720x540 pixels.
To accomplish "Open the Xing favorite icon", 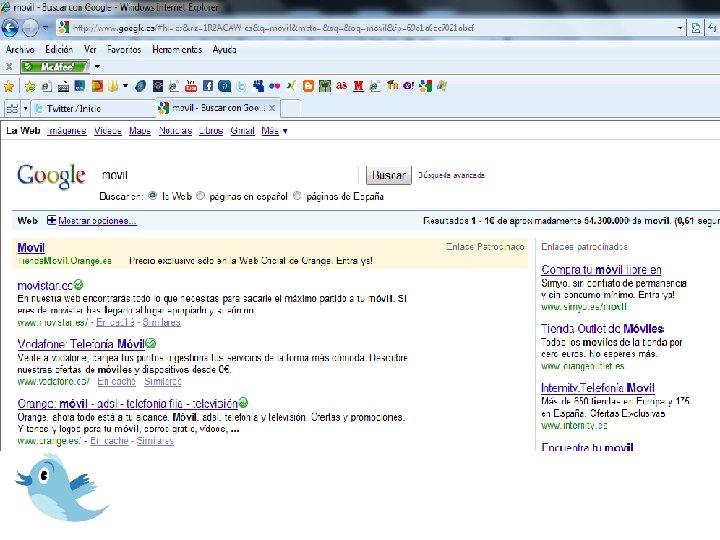I will pos(291,86).
